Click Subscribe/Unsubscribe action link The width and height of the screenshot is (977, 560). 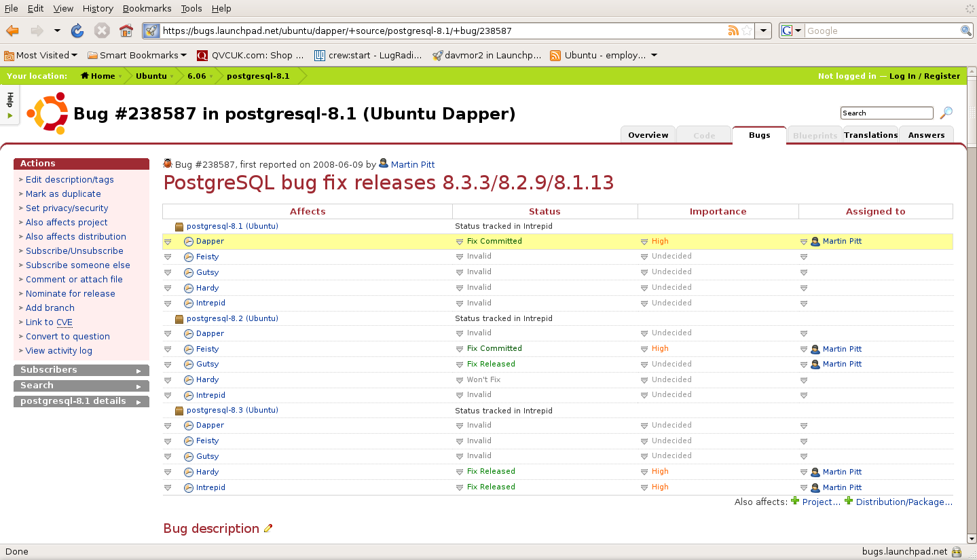click(75, 251)
